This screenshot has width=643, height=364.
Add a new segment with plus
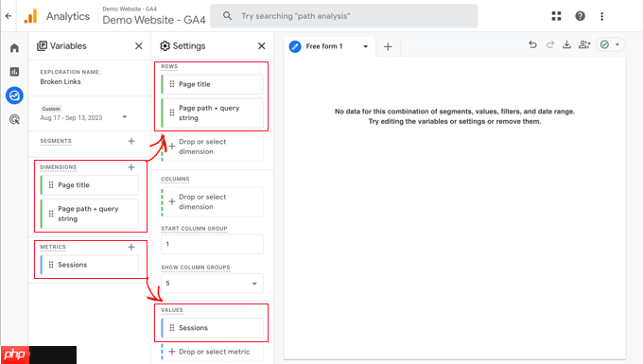pyautogui.click(x=131, y=141)
